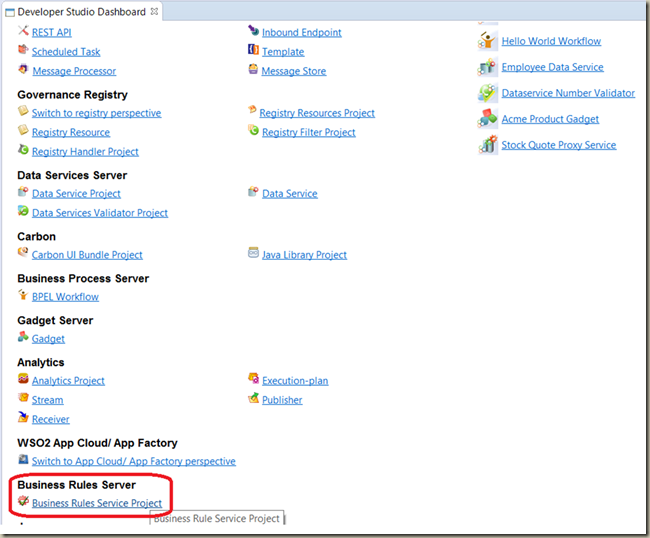Open the Registry Resource link
This screenshot has width=650, height=538.
tap(71, 133)
